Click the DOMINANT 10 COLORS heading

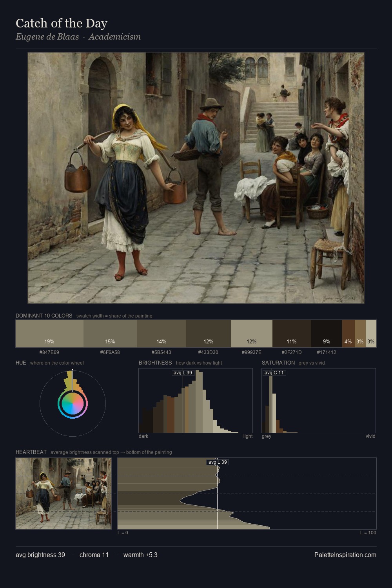click(44, 316)
